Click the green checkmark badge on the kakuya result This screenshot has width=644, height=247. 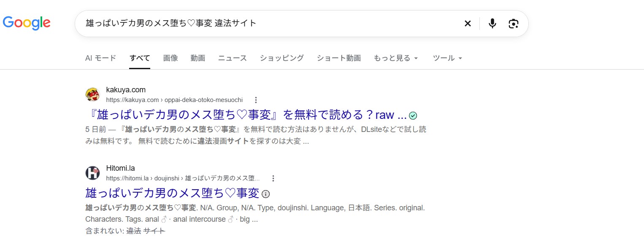coord(413,115)
